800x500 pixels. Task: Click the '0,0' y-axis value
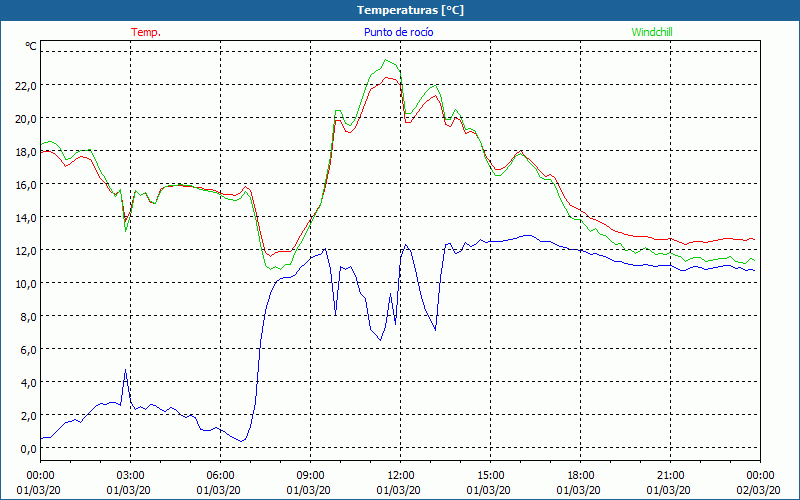tap(29, 449)
